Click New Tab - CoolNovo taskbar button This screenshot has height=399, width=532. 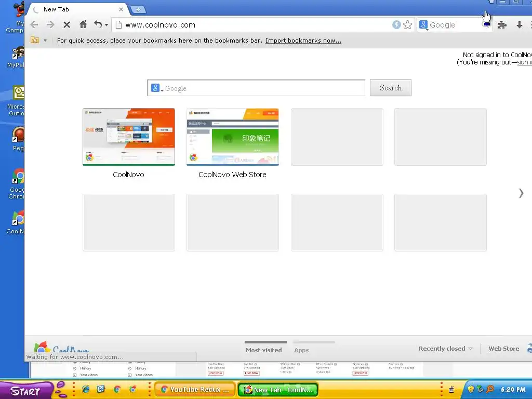coord(278,390)
